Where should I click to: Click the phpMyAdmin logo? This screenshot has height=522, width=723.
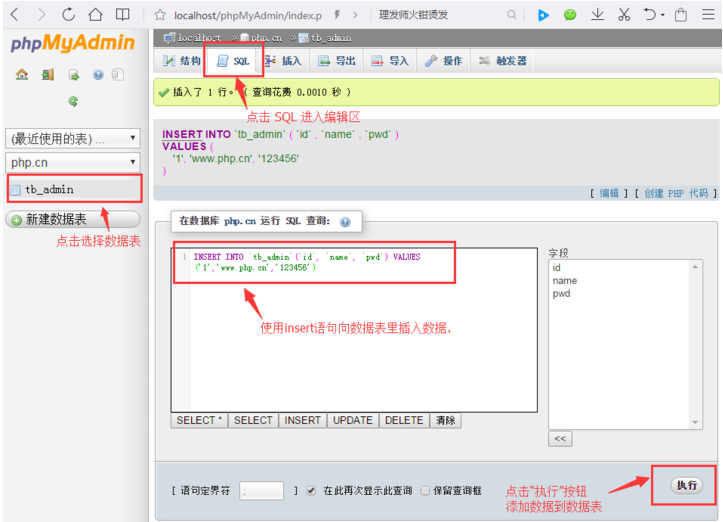pyautogui.click(x=73, y=43)
